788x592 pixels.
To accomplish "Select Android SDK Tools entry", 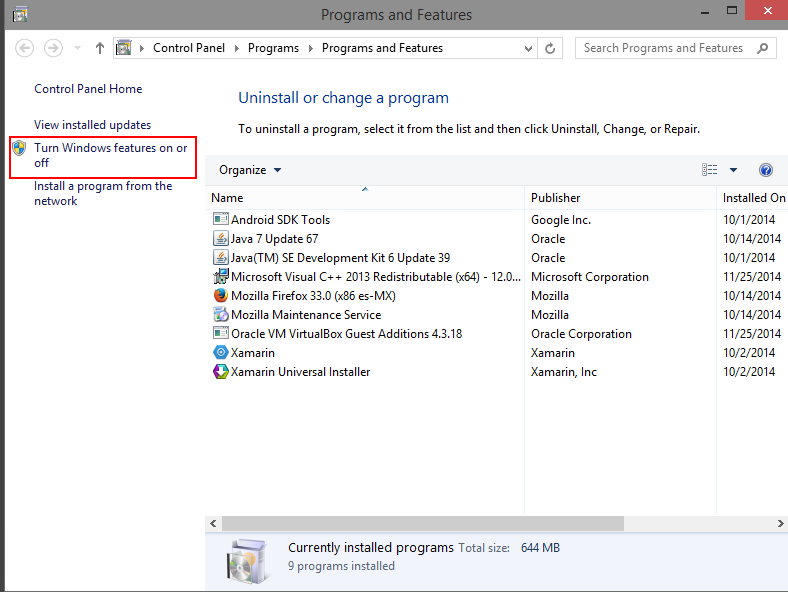I will pyautogui.click(x=280, y=220).
